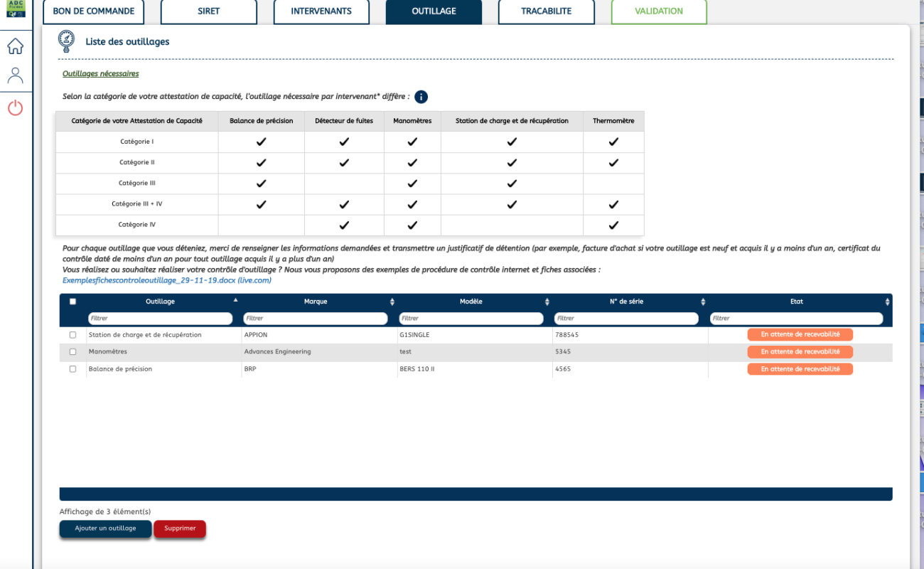Sort the table by Marque column arrows

point(392,302)
